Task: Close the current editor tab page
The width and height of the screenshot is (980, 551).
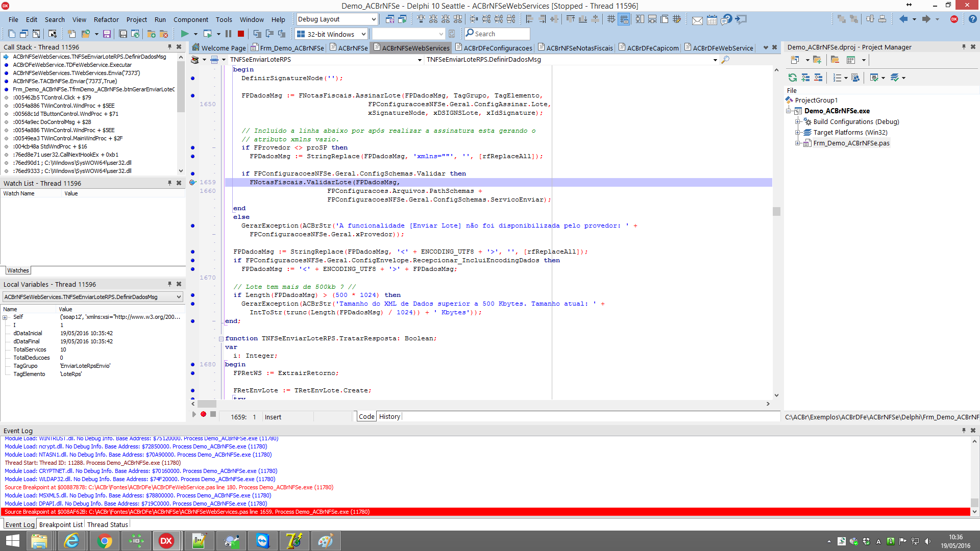Action: [x=774, y=47]
